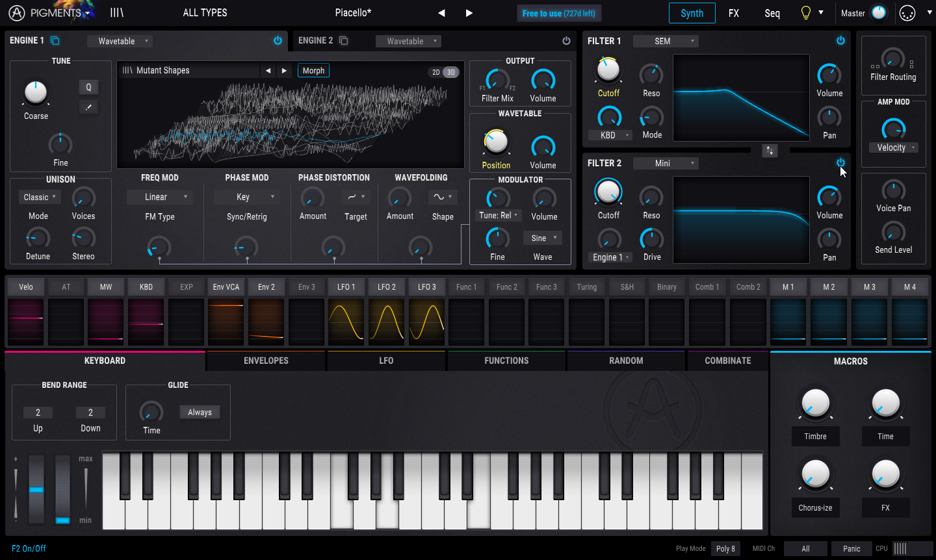Switch to the Synth view
Viewport: 936px width, 560px height.
(692, 13)
